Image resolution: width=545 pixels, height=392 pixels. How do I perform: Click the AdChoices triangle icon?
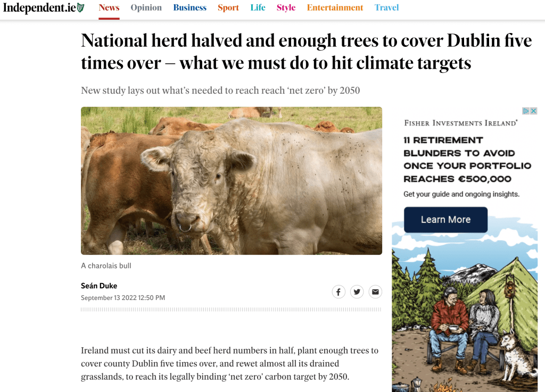coord(526,111)
